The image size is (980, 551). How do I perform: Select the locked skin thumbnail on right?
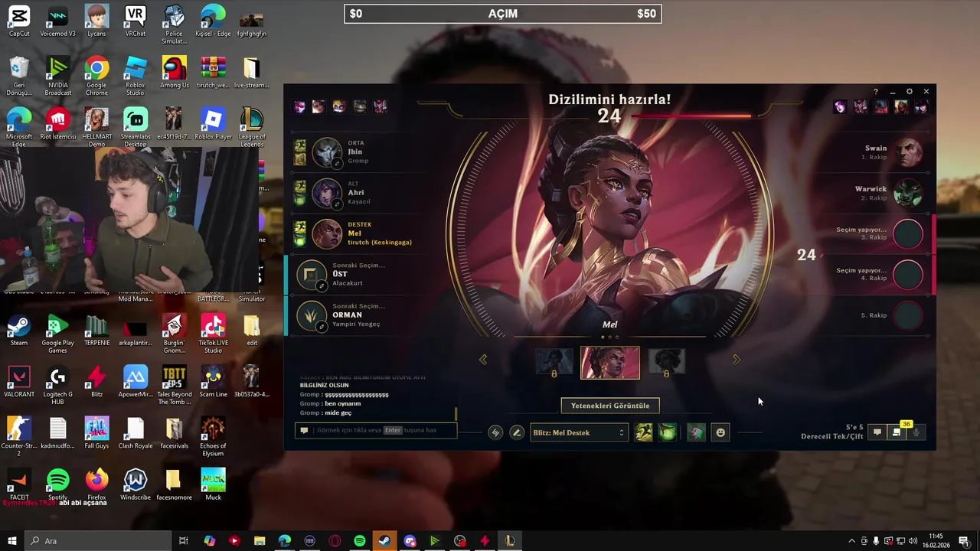point(666,363)
